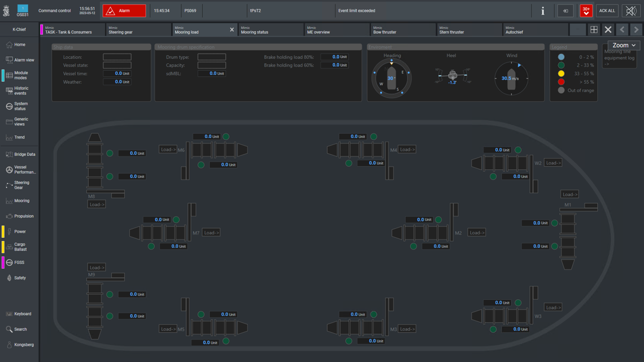Switch to the Bow thruster tab

(403, 30)
